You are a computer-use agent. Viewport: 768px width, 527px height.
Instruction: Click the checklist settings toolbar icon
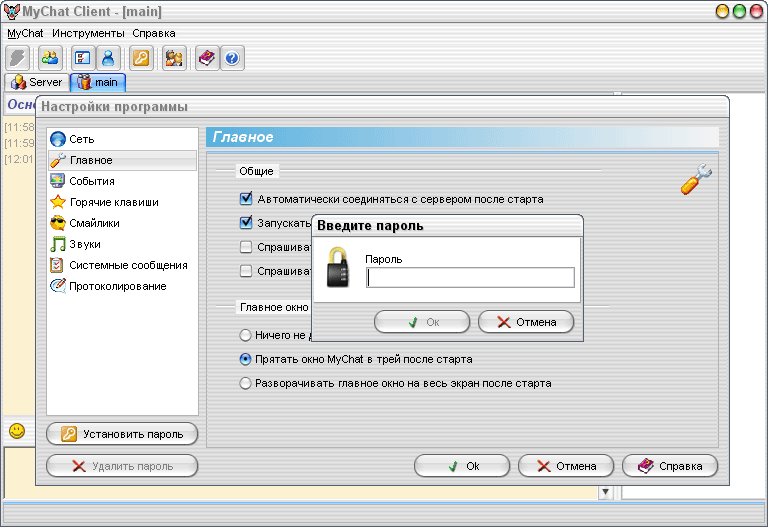(83, 58)
